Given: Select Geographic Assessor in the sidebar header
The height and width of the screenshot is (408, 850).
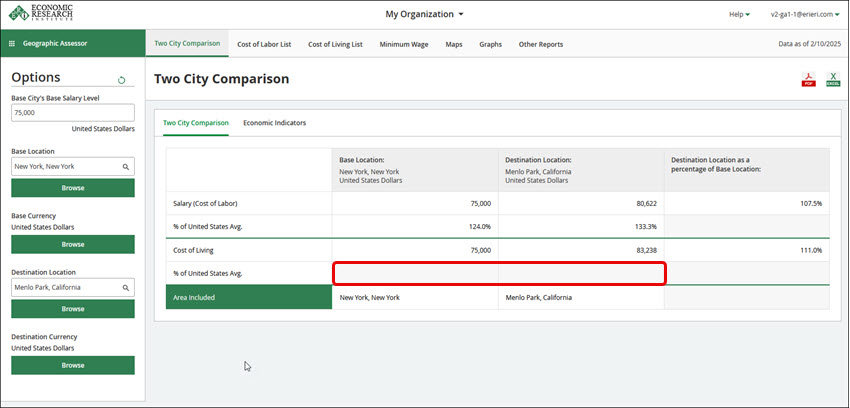Looking at the screenshot, I should point(55,44).
